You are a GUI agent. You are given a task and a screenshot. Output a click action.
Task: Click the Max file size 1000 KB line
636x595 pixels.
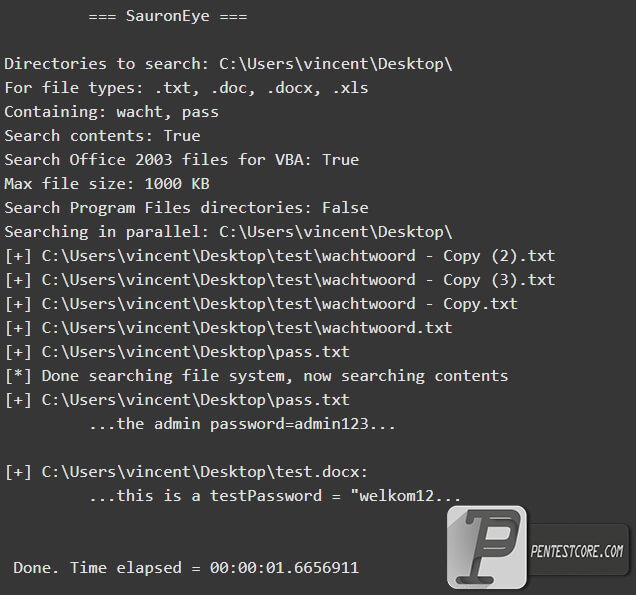coord(107,184)
